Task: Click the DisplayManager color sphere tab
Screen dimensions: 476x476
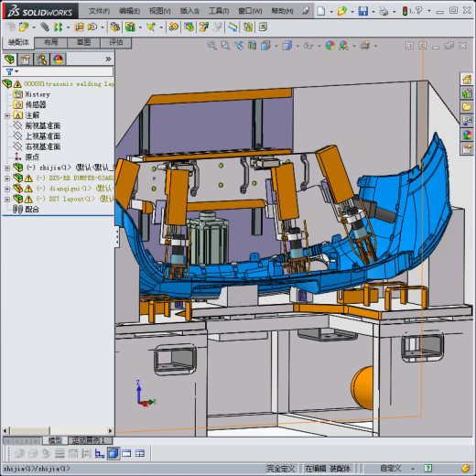Action: (x=59, y=59)
